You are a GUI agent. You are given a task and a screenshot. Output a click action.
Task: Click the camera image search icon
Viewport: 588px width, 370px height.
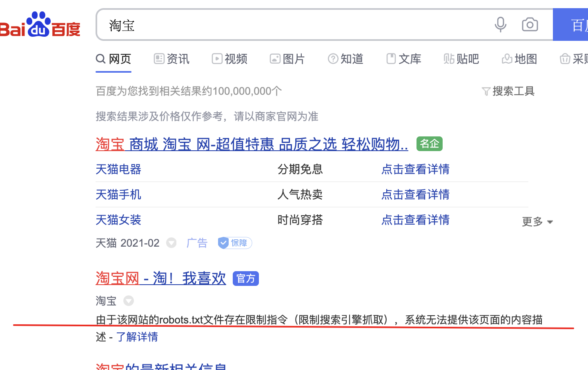(530, 25)
